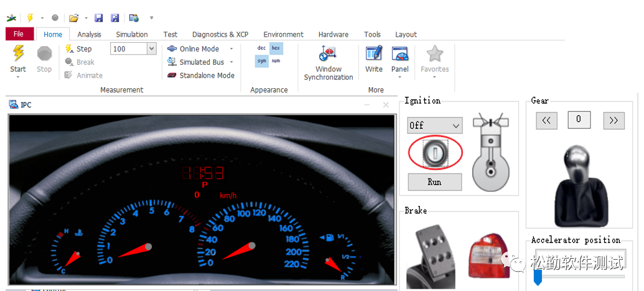644x291 pixels.
Task: Click the greyed Break button
Action: coord(80,62)
